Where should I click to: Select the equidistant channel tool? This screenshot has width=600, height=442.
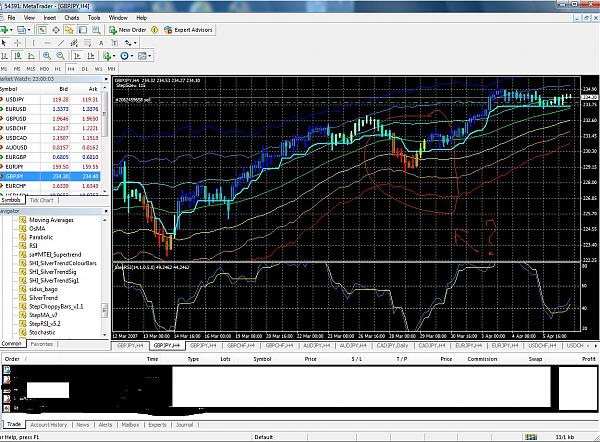pos(74,43)
